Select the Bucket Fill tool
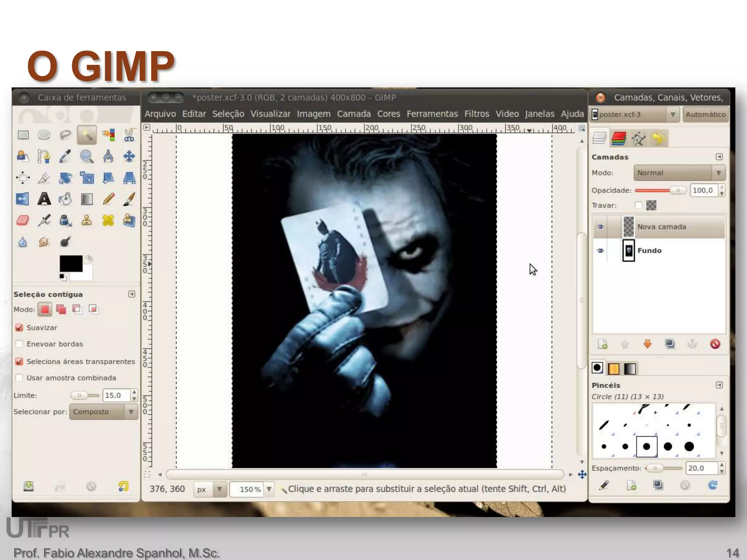Image resolution: width=747 pixels, height=560 pixels. 65,199
